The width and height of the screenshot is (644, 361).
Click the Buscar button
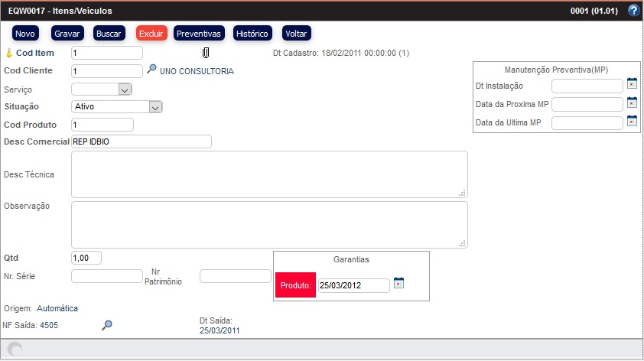point(108,34)
